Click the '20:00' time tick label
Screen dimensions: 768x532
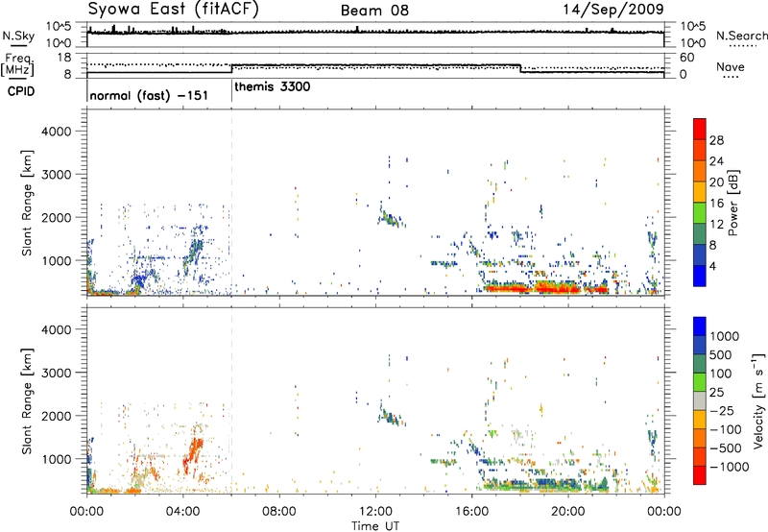tap(568, 512)
